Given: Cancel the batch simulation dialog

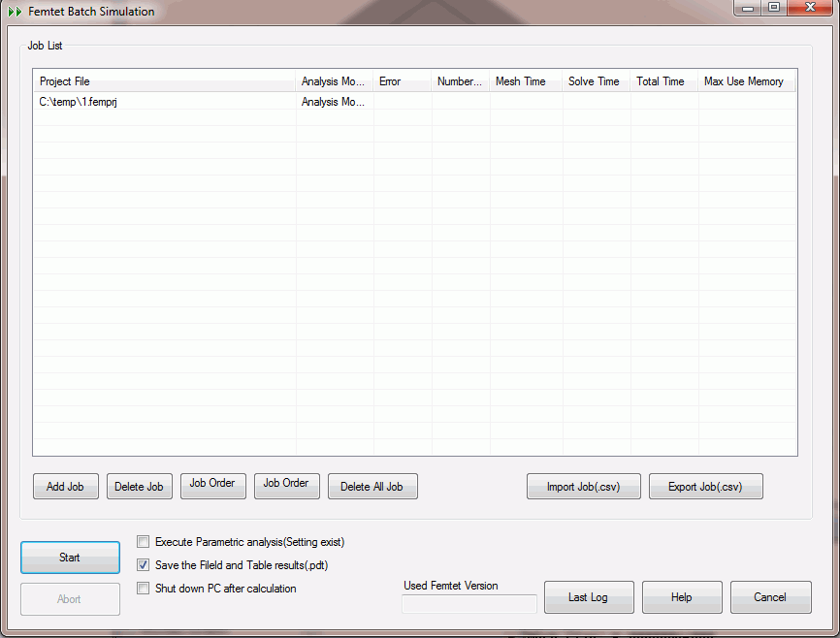Looking at the screenshot, I should pos(770,597).
